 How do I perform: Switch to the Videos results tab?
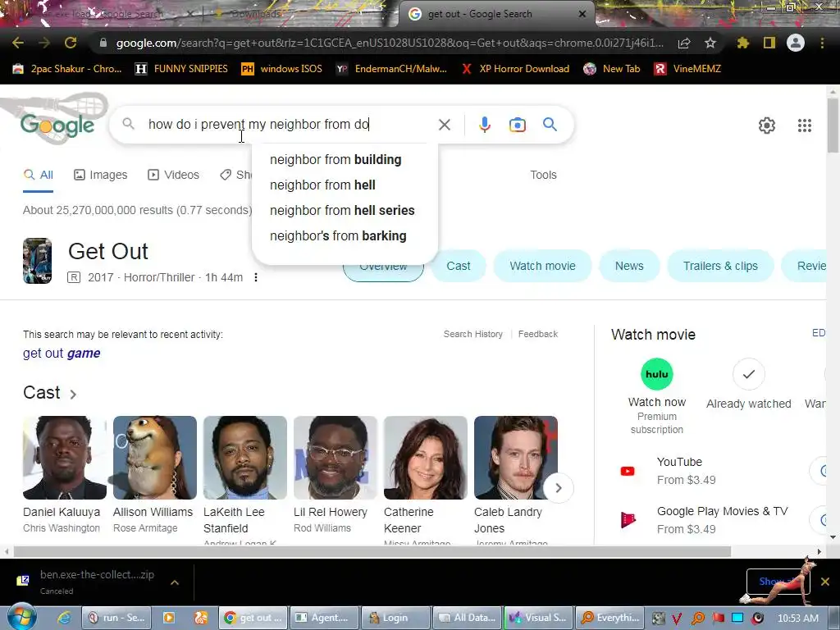[x=174, y=175]
